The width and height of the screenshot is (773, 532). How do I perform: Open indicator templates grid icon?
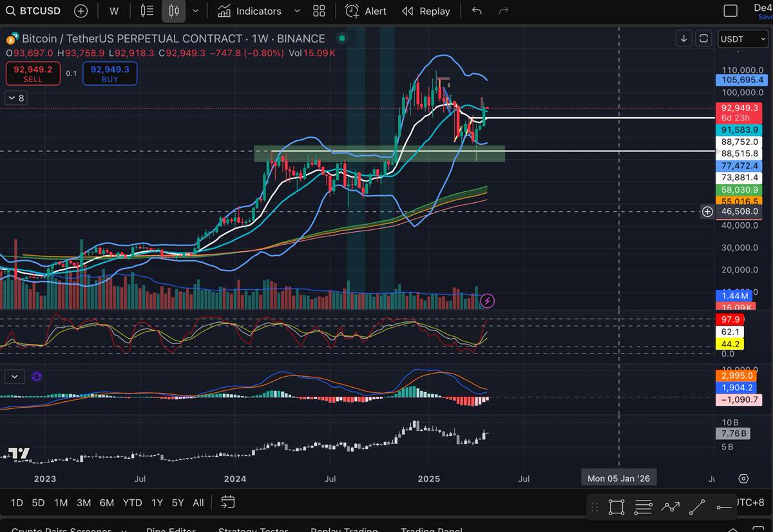319,11
